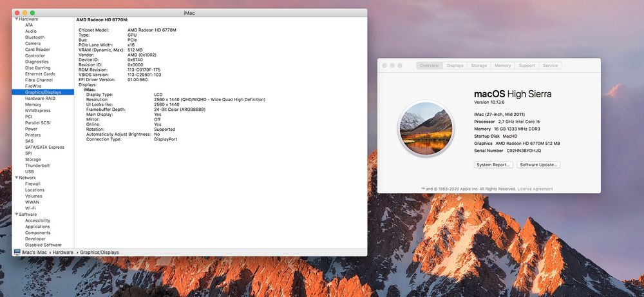Select Ethernet Cards entry

[40, 74]
